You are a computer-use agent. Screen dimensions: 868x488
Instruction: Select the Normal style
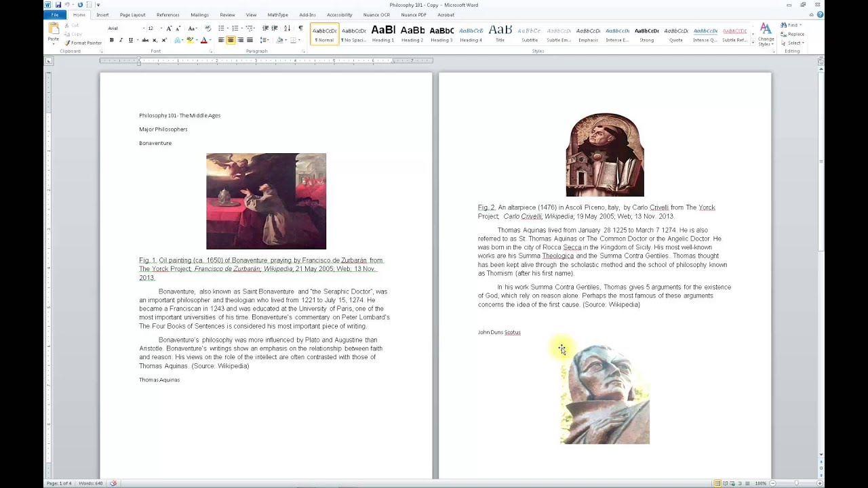click(325, 34)
